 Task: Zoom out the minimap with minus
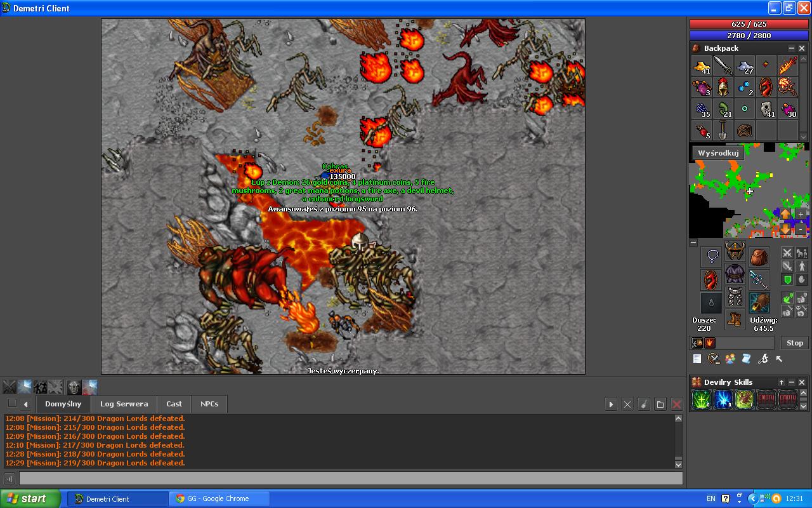point(801,229)
